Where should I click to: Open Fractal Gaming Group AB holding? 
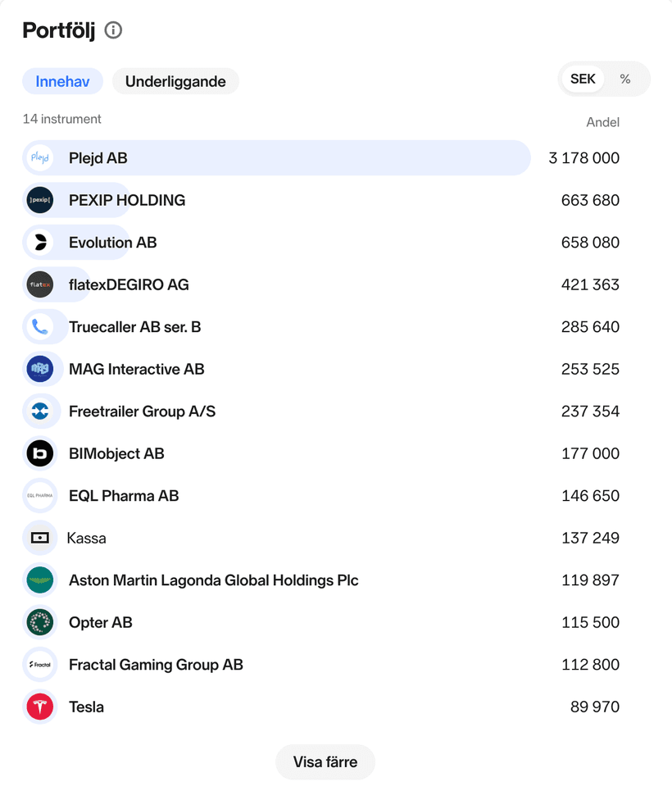point(156,665)
